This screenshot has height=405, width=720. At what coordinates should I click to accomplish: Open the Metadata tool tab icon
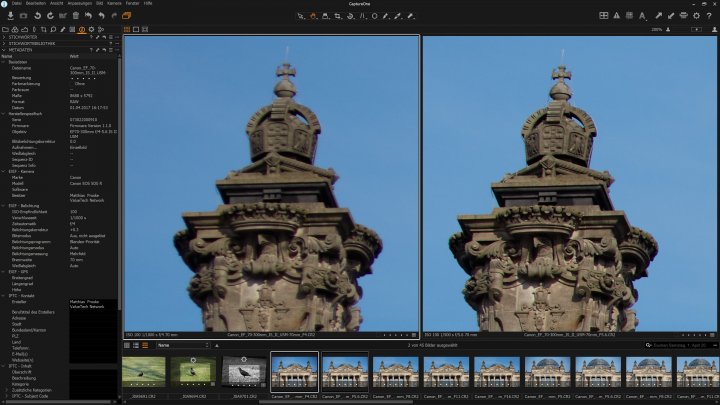click(81, 29)
